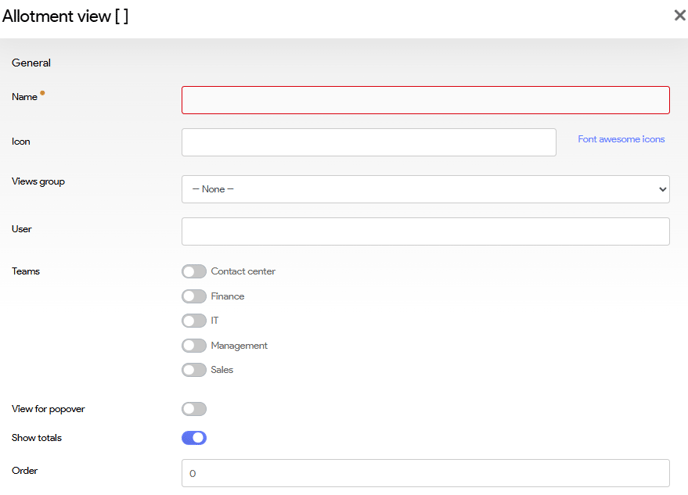Click the Allotment view dialog title

(x=65, y=16)
